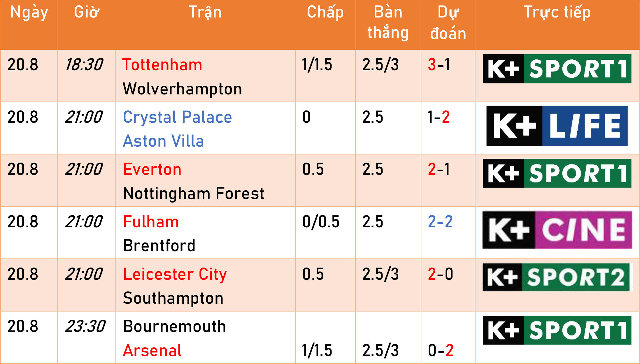Click the K+ SPORT1 logo in Arsenal row
640x364 pixels.
557,330
